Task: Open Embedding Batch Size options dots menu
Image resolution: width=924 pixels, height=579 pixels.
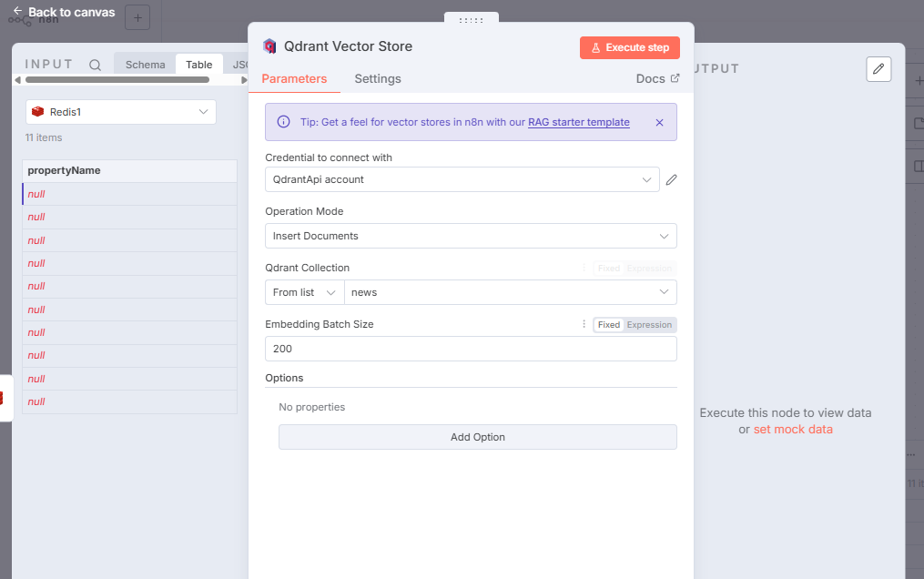Action: (584, 324)
